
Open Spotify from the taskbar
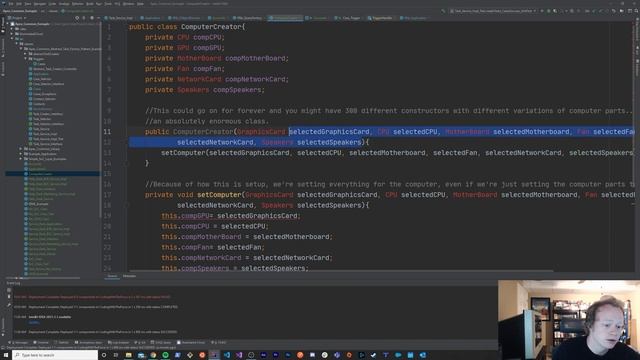pos(165,355)
